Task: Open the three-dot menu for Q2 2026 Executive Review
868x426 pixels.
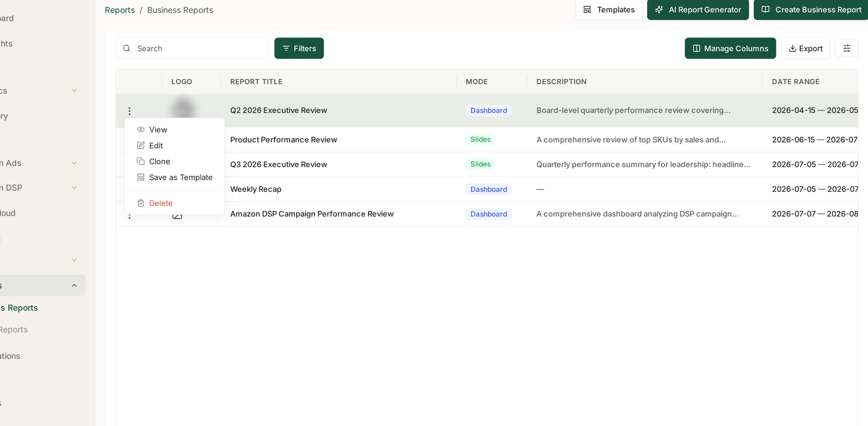Action: coord(129,111)
